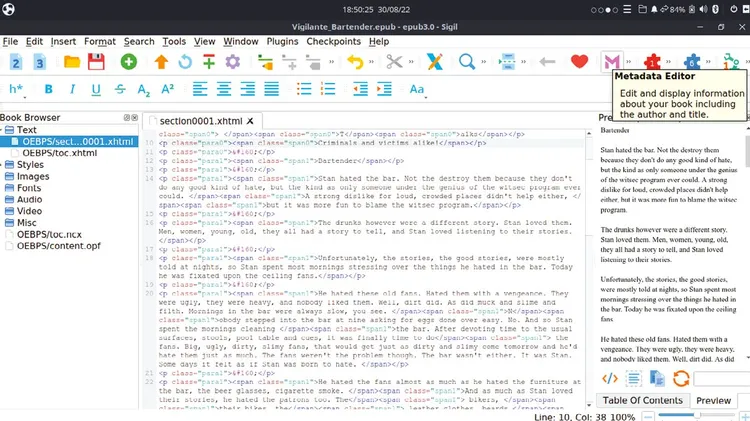Save the book with the red floppy icon
750x421 pixels.
96,62
